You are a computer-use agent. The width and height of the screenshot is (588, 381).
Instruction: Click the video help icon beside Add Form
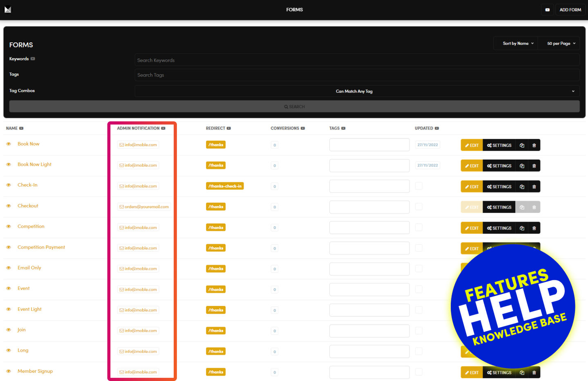tap(547, 10)
